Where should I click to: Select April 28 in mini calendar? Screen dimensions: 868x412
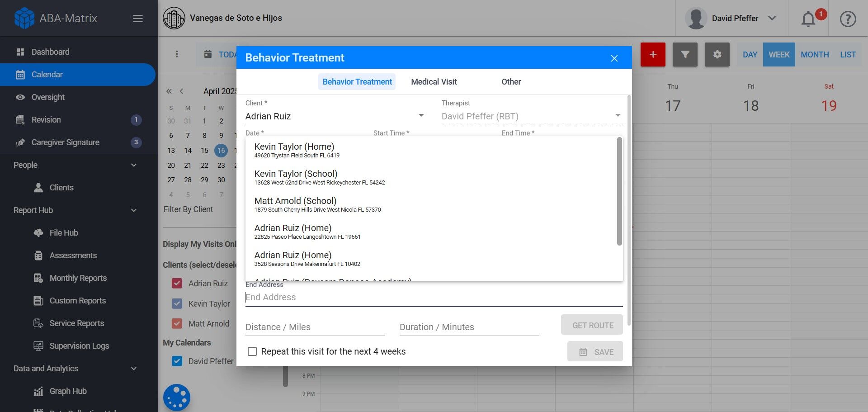[x=188, y=180]
